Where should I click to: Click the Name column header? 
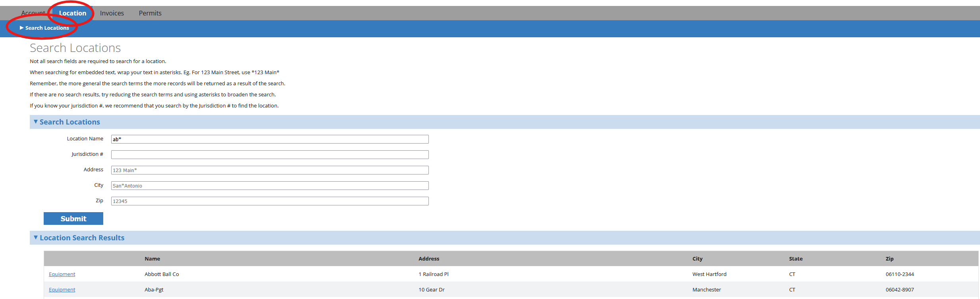[152, 259]
